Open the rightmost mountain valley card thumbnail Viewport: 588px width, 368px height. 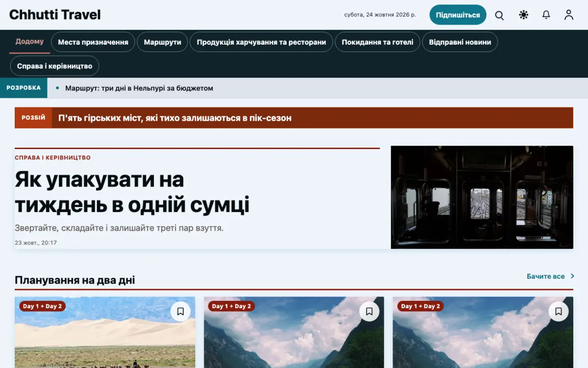483,332
